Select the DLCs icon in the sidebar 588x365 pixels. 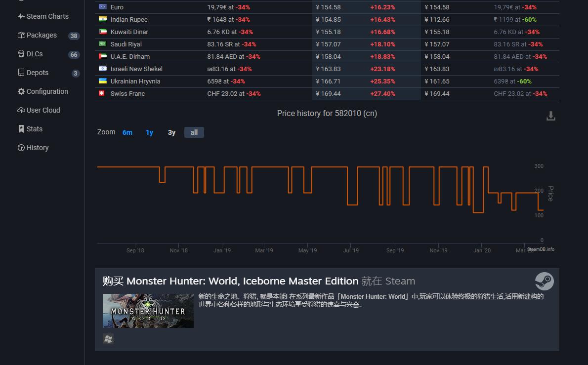(21, 53)
